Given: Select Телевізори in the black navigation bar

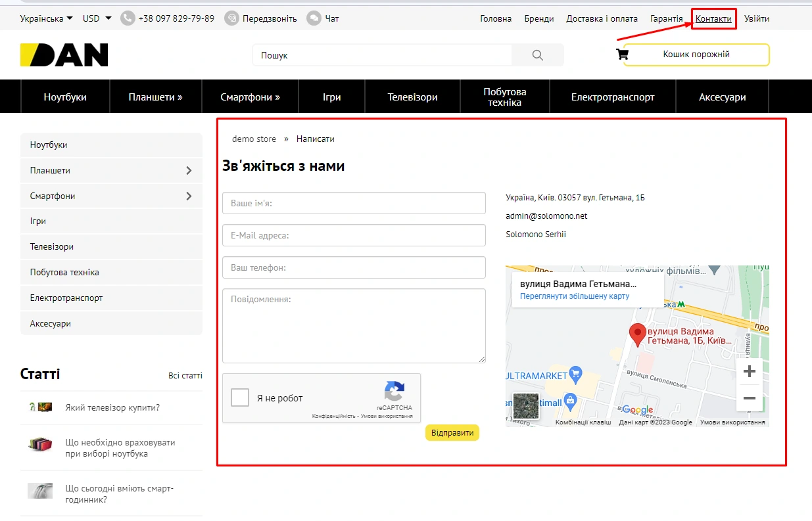Looking at the screenshot, I should tap(412, 97).
